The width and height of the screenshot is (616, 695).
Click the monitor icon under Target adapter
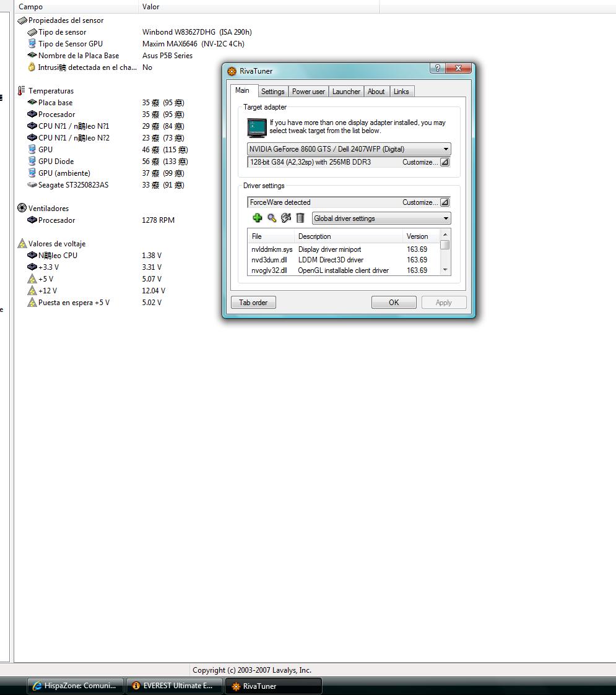click(x=257, y=128)
